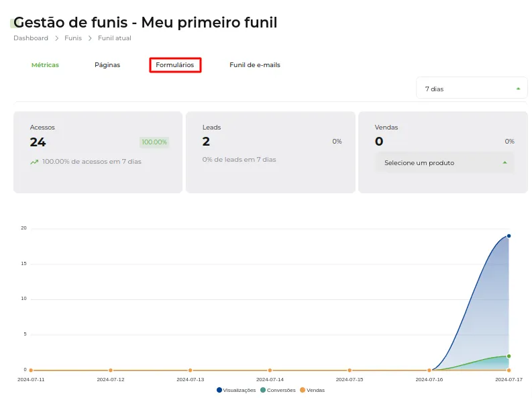The width and height of the screenshot is (532, 398).
Task: Toggle Visualizações series in chart legend
Action: pos(236,390)
